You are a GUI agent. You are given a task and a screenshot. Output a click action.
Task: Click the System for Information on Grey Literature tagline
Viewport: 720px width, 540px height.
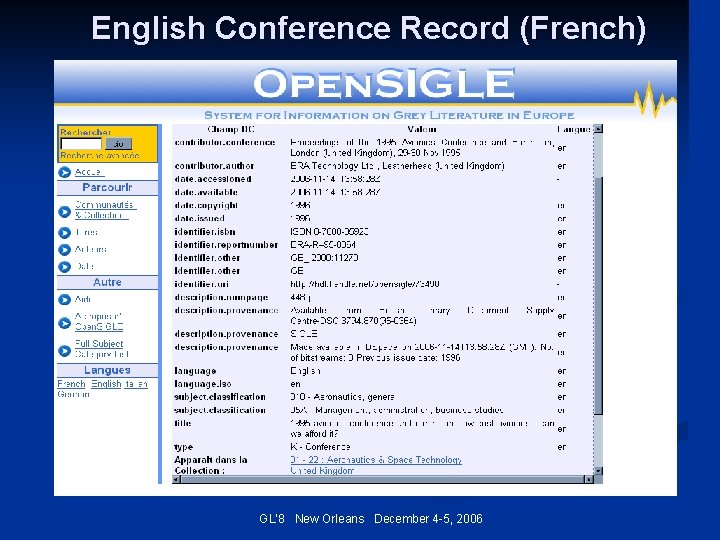point(389,115)
